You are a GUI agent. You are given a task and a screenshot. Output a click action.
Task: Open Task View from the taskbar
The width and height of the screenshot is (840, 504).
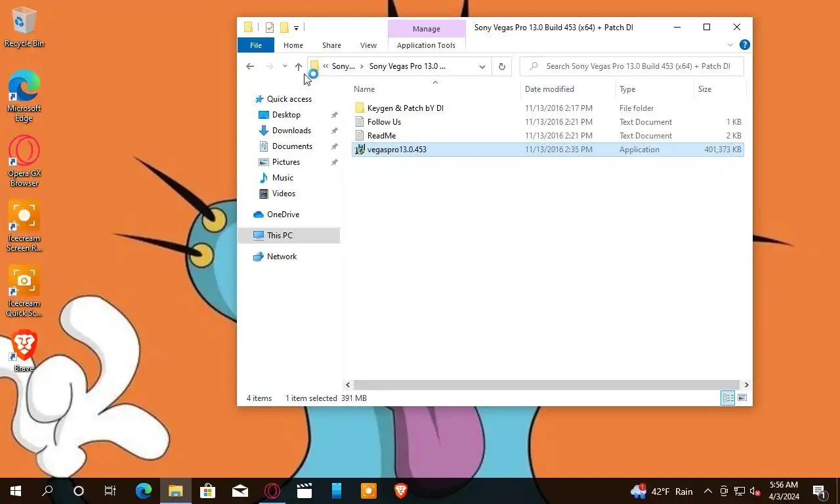110,491
